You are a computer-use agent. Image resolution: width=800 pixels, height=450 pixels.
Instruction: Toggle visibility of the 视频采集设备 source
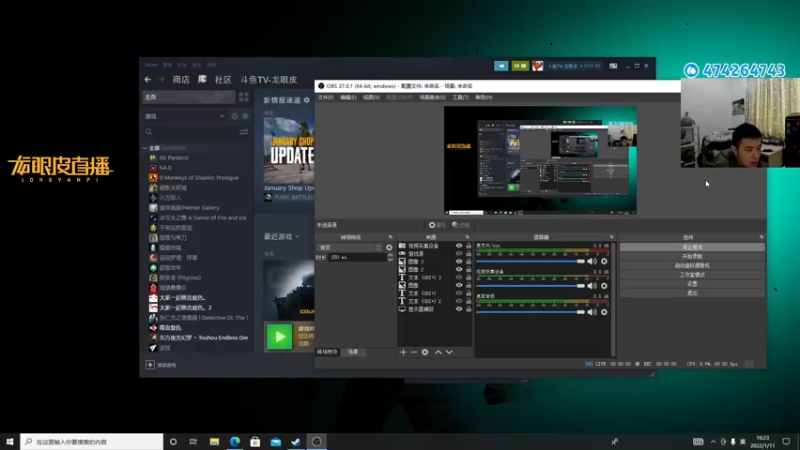459,246
